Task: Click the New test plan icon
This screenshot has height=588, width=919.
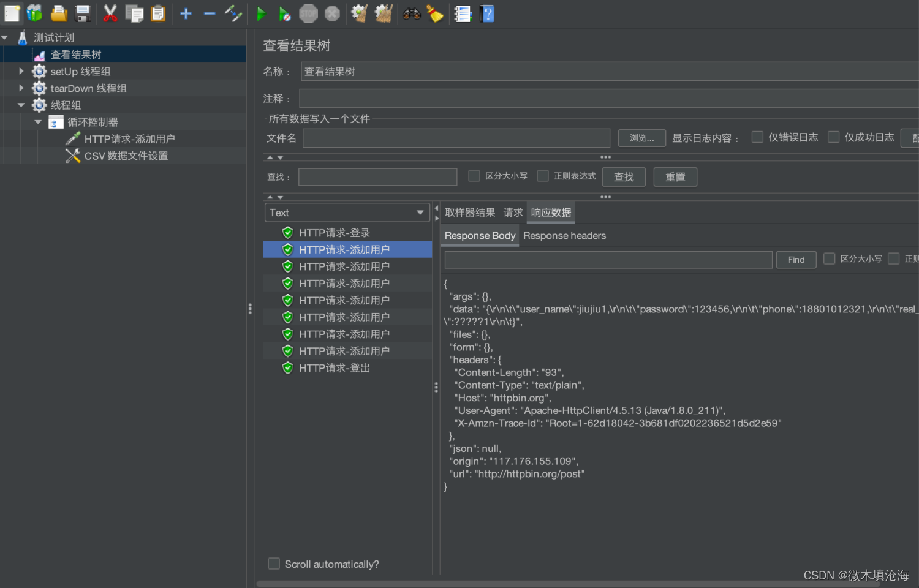Action: pyautogui.click(x=12, y=13)
